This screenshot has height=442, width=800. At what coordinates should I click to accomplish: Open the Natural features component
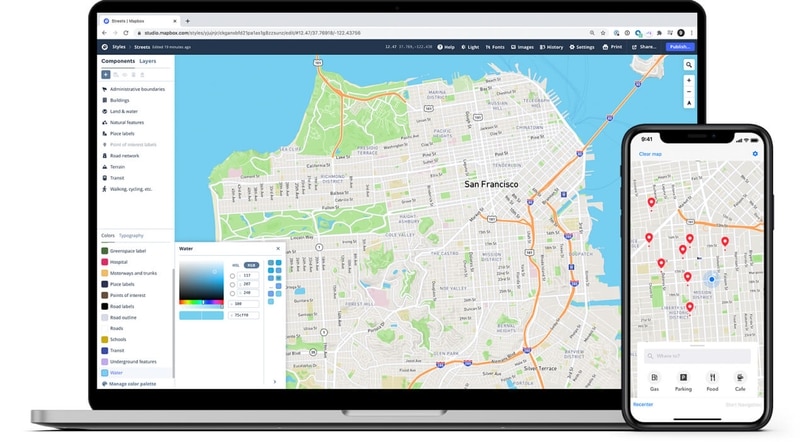coord(123,122)
